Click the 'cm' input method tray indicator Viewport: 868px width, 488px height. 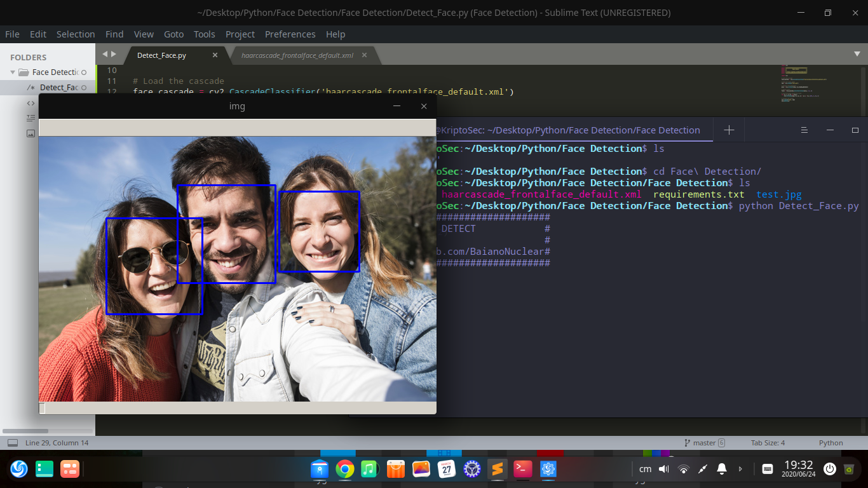[645, 469]
